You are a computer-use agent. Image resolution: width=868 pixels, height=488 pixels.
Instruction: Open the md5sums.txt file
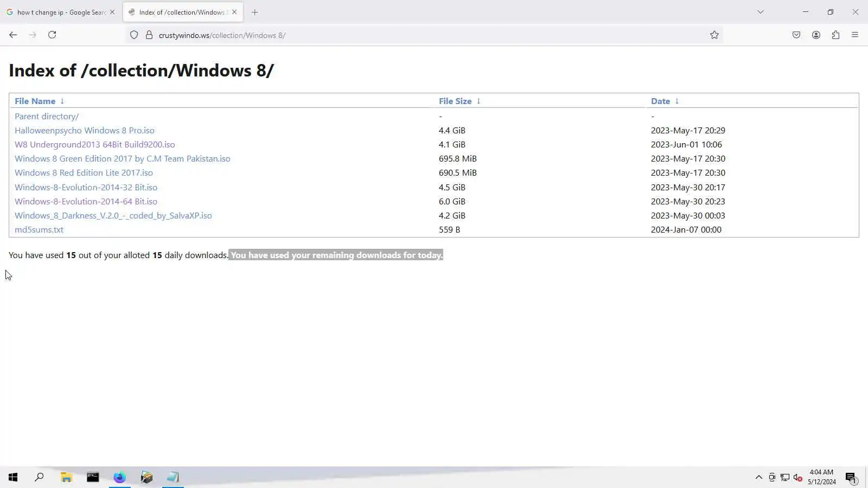[39, 229]
